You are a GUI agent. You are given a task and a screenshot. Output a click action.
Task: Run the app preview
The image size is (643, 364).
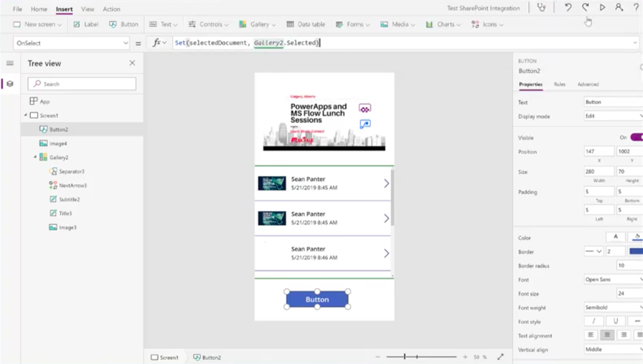coord(602,8)
